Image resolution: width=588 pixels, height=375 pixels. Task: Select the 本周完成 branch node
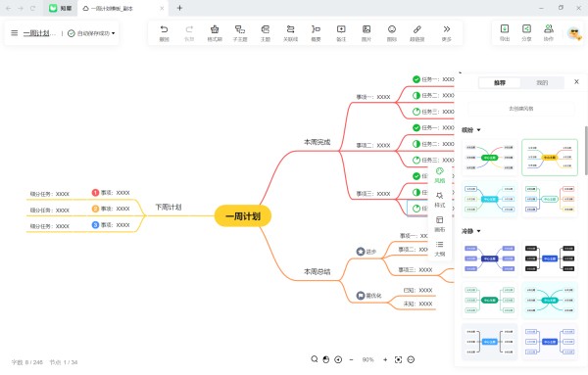coord(317,142)
